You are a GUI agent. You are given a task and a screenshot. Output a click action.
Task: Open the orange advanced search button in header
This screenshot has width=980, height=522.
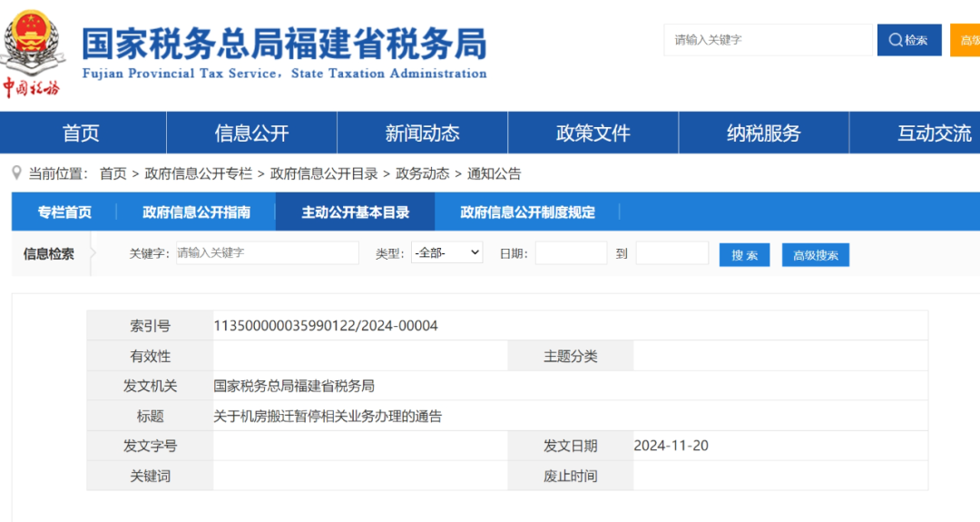coord(965,40)
